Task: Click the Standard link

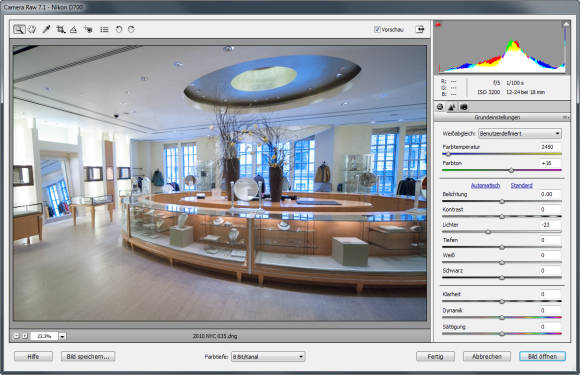Action: point(522,185)
